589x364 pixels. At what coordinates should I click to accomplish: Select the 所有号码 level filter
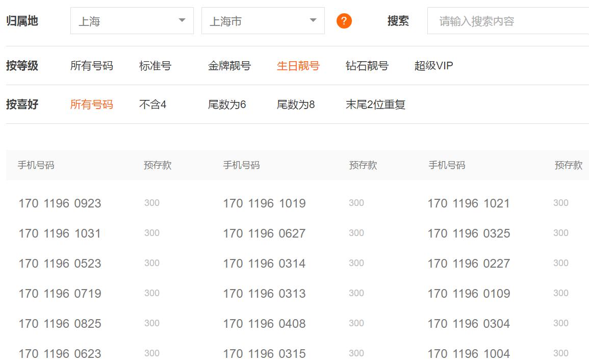point(90,65)
